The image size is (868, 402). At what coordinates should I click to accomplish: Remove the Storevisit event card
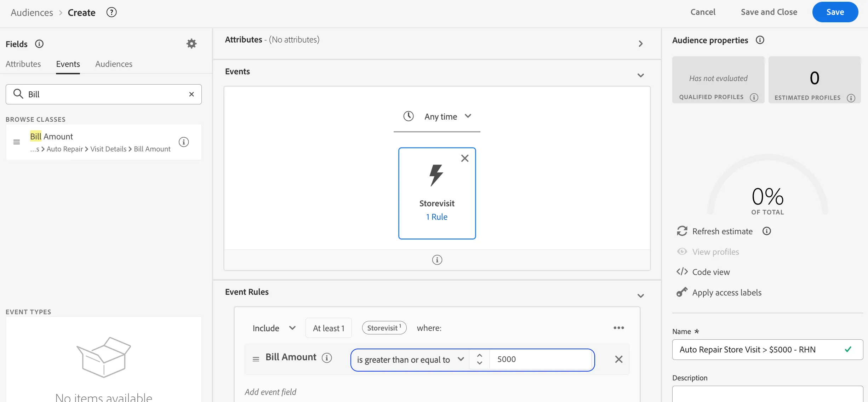[465, 158]
